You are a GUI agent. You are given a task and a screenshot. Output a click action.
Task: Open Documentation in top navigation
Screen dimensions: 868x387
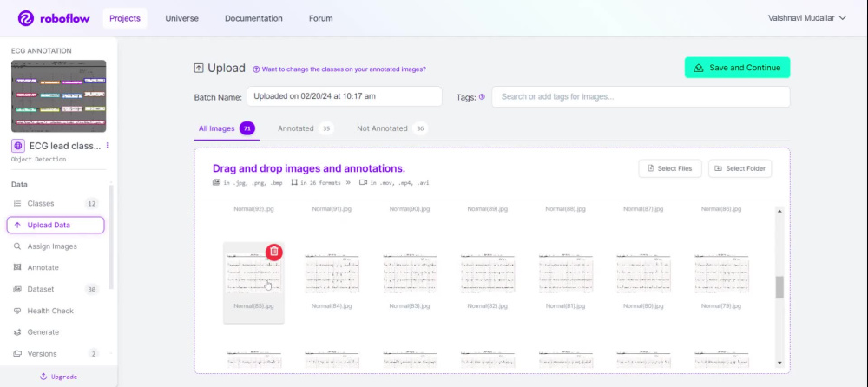(253, 18)
